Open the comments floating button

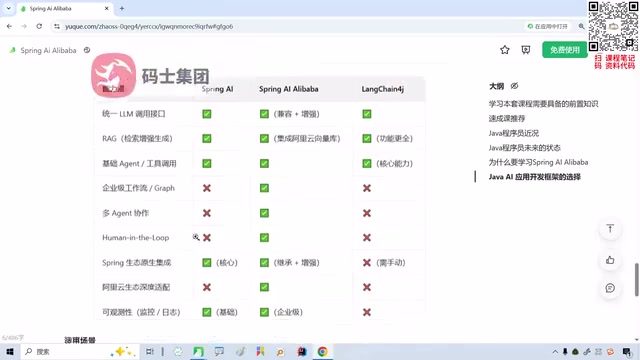pos(610,288)
